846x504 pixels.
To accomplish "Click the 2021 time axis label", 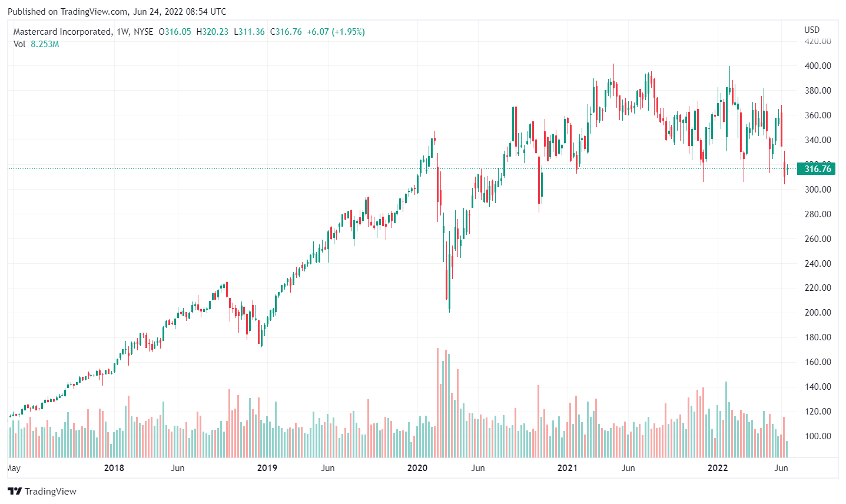I will pos(568,468).
